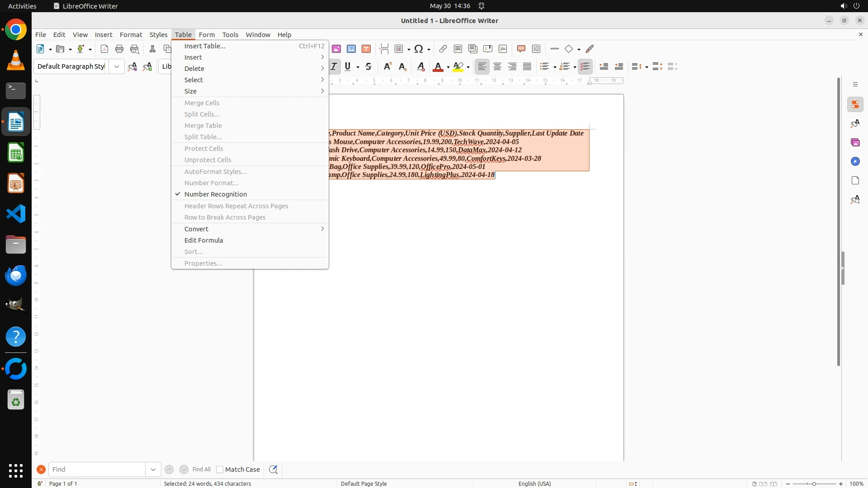Open the sidebar Navigator compass icon

(855, 162)
